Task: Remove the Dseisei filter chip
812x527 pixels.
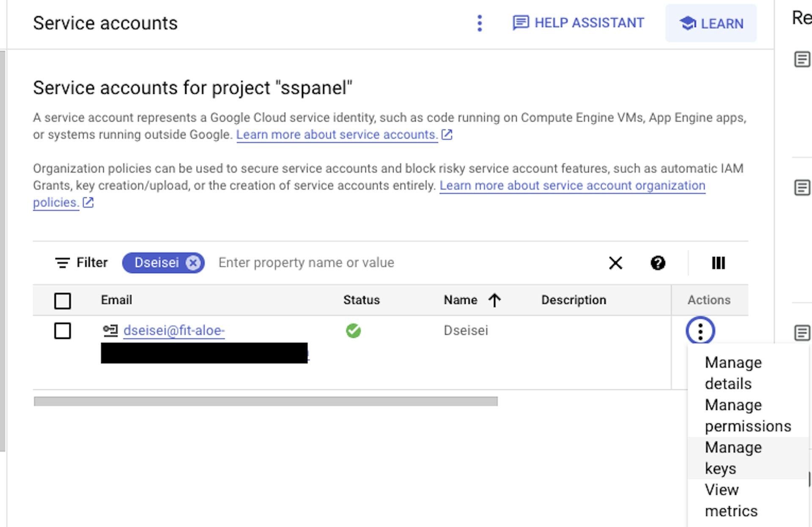Action: (x=193, y=263)
